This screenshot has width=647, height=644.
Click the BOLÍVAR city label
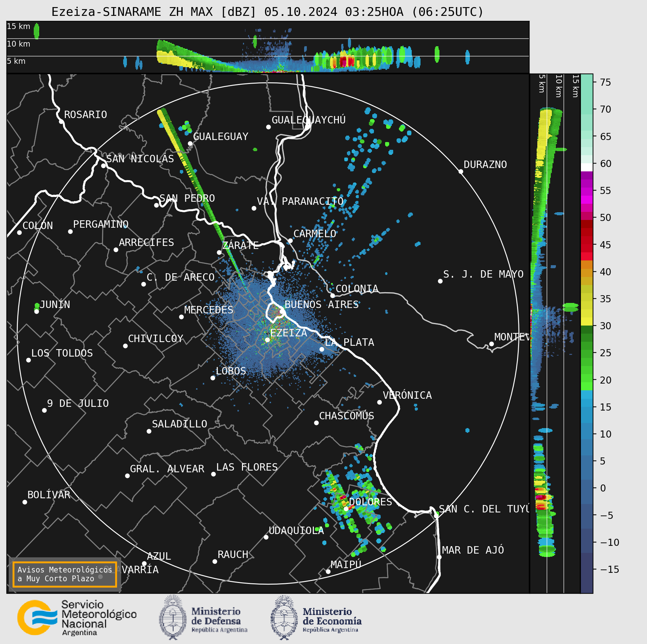49,495
